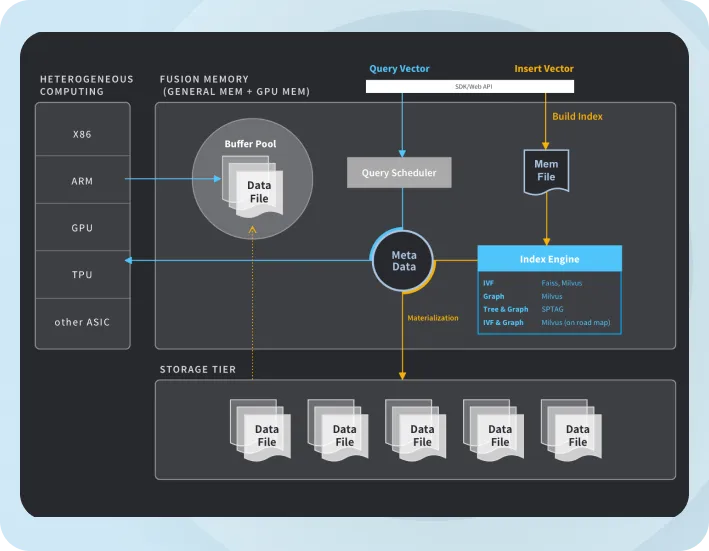Click the Buffer Pool title
The image size is (709, 551).
pos(251,144)
